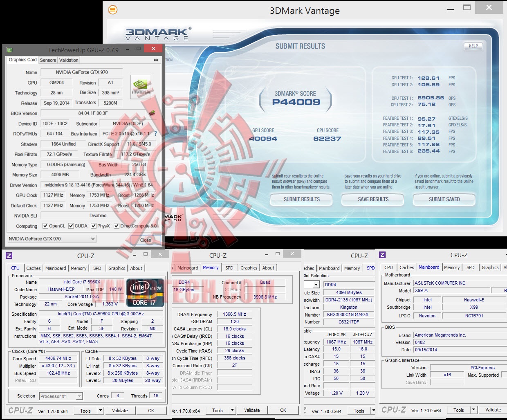Open Graphics tab in Memory CPU-Z window
This screenshot has width=507, height=420.
point(249,268)
